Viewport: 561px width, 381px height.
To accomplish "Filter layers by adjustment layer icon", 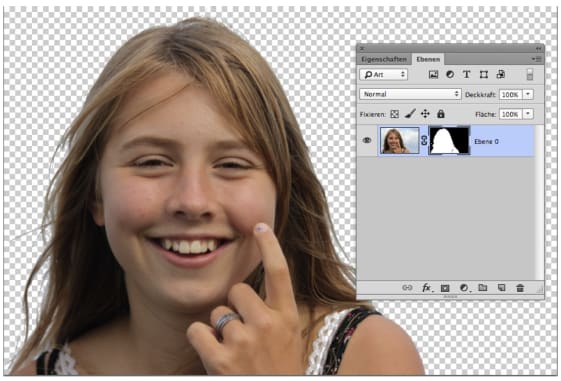I will 450,74.
